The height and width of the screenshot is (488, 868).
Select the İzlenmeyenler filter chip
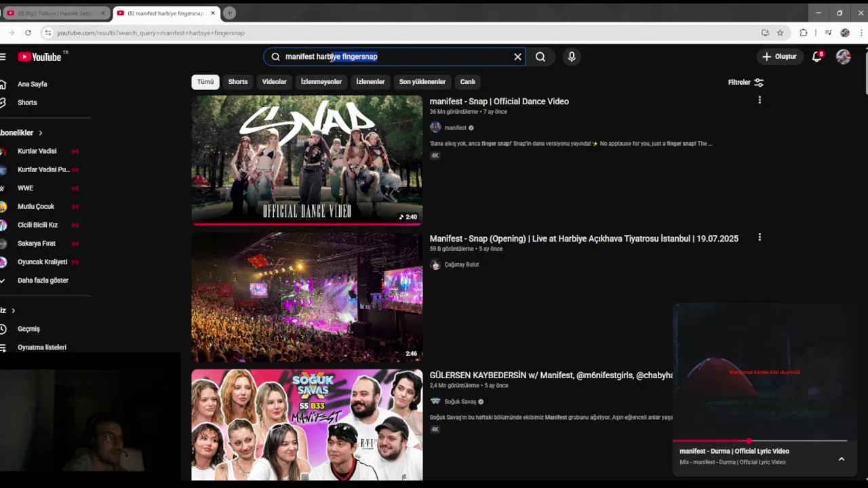tap(321, 82)
